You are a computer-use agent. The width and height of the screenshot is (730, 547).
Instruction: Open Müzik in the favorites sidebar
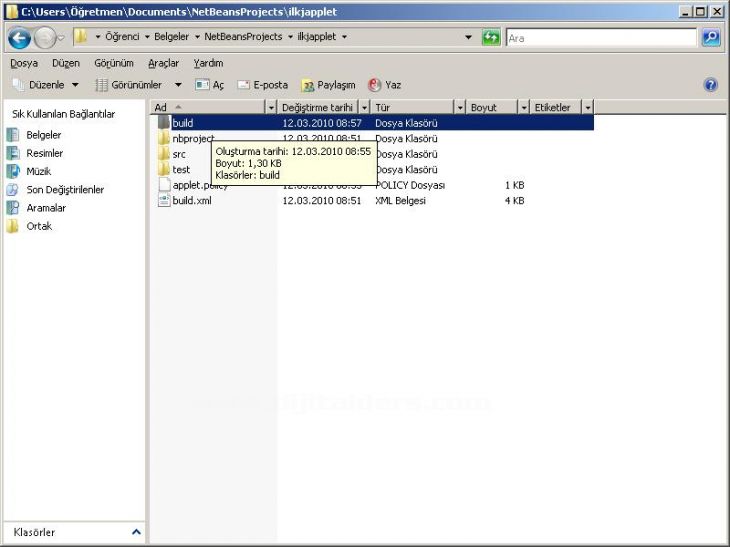[29, 171]
